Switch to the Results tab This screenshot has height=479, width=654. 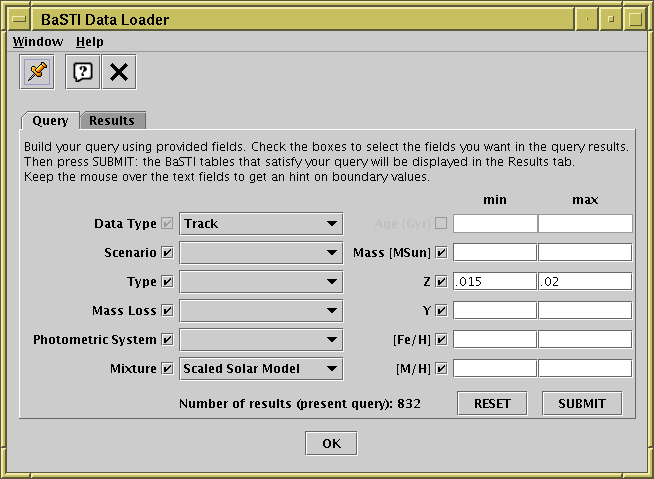pos(112,121)
